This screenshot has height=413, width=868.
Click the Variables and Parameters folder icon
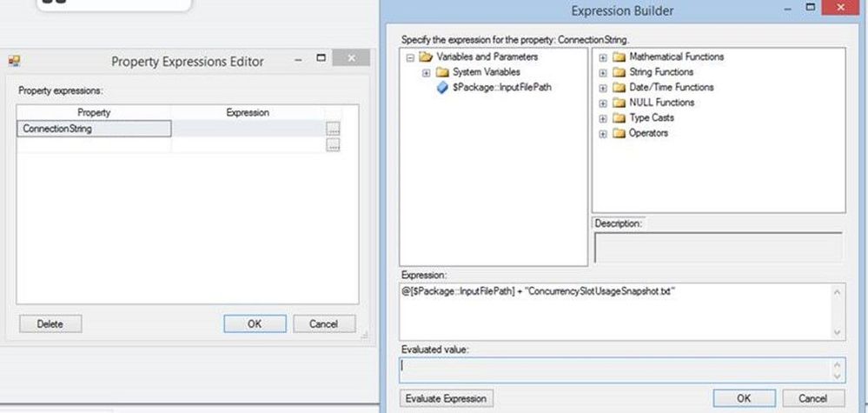pos(425,57)
